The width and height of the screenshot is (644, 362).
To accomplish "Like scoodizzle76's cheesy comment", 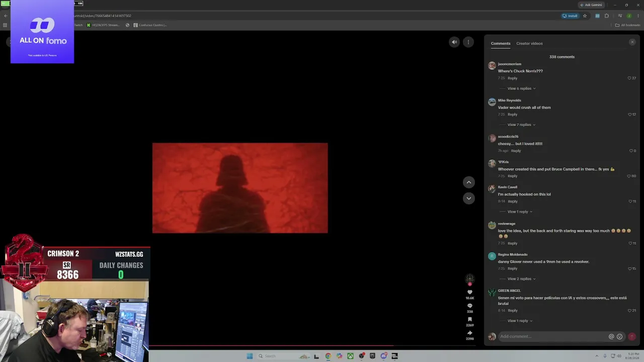I will pos(631,151).
